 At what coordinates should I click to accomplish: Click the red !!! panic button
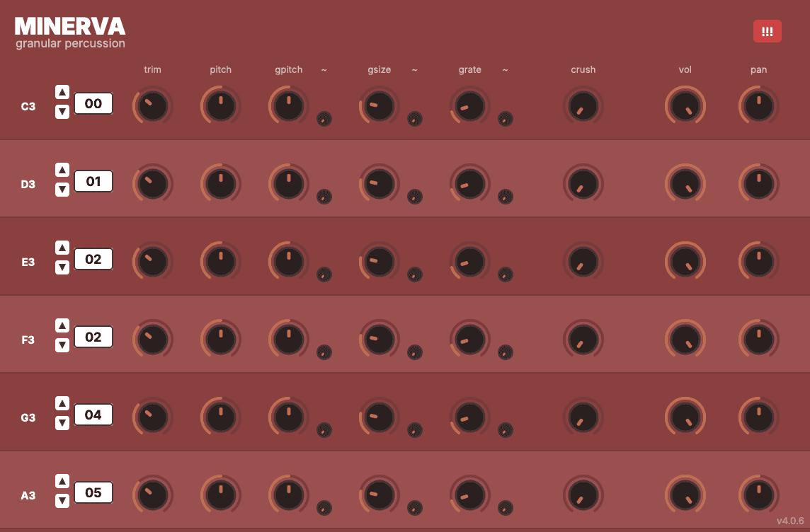tap(767, 31)
